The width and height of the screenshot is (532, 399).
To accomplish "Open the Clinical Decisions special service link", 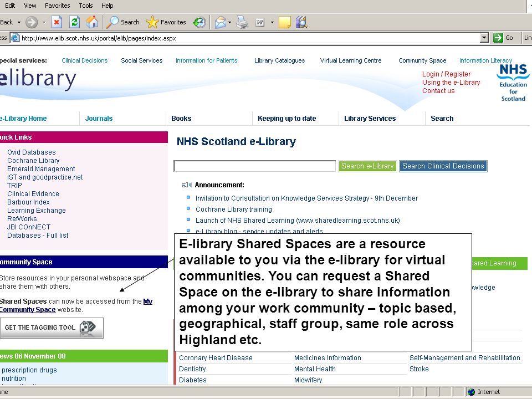I will point(84,60).
